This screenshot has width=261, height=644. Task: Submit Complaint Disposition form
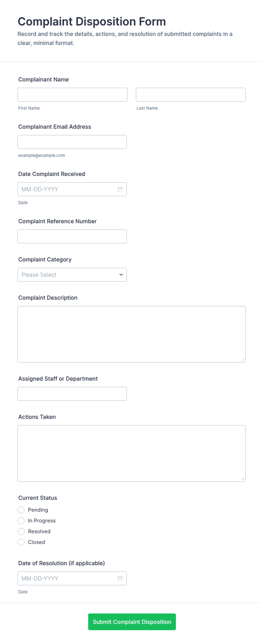pyautogui.click(x=132, y=622)
